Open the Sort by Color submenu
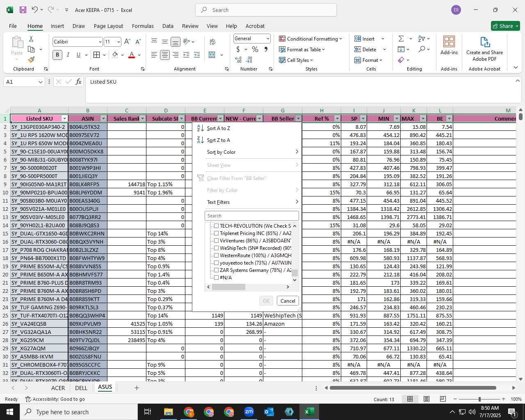The width and height of the screenshot is (525, 420). tap(247, 152)
